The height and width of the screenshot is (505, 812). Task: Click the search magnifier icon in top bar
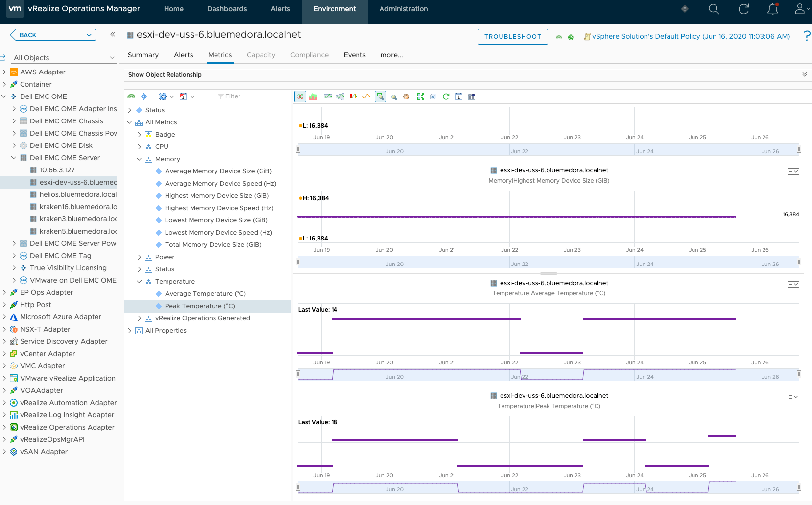714,9
